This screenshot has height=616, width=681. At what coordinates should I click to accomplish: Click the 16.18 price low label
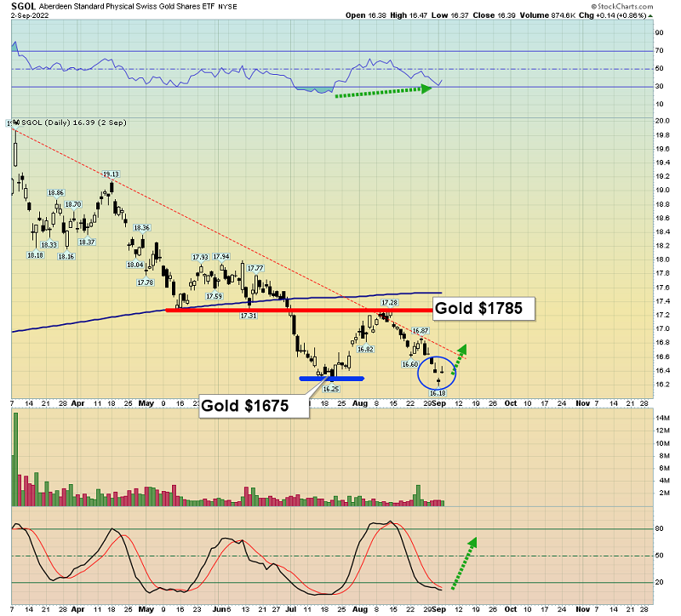tap(438, 393)
